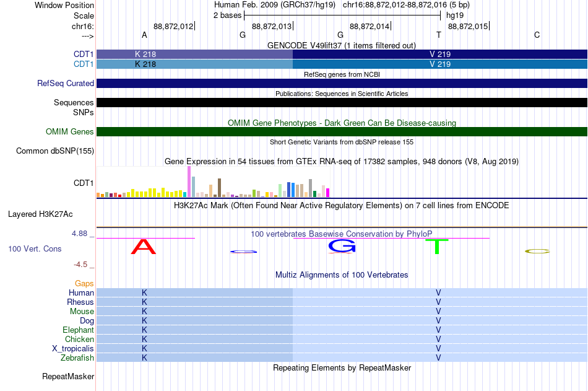Click the Elephant species label

[x=79, y=330]
